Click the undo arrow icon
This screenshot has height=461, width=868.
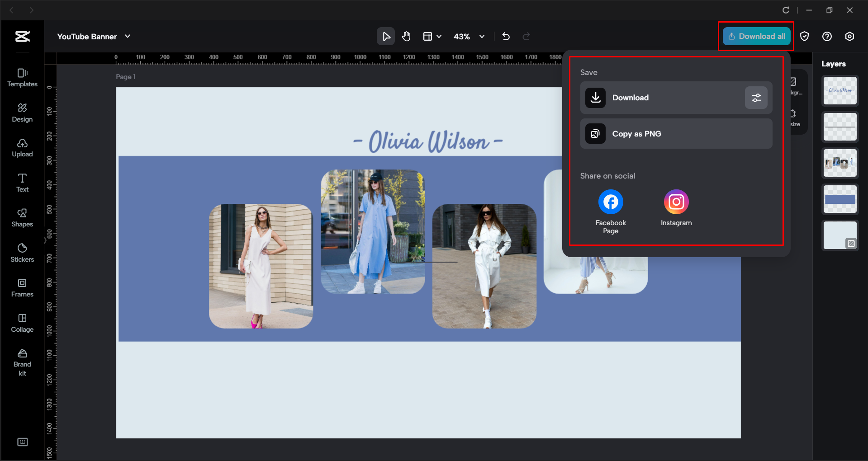[506, 36]
